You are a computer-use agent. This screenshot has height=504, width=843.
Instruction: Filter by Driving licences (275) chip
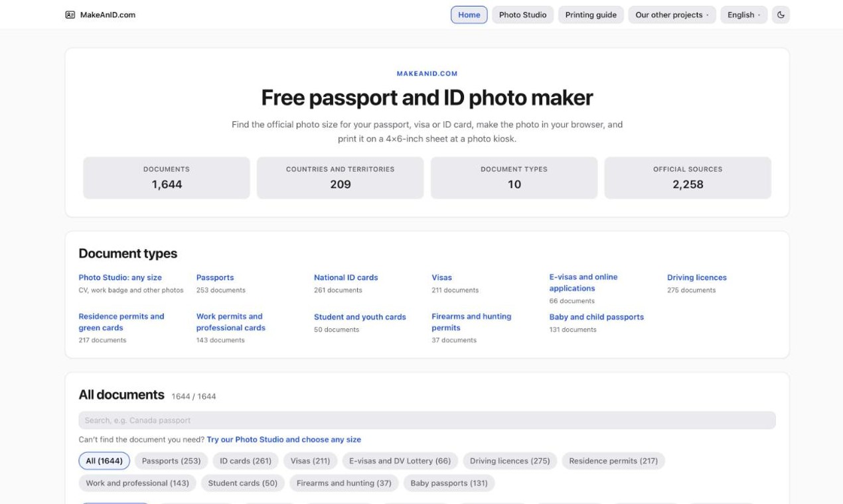[510, 461]
